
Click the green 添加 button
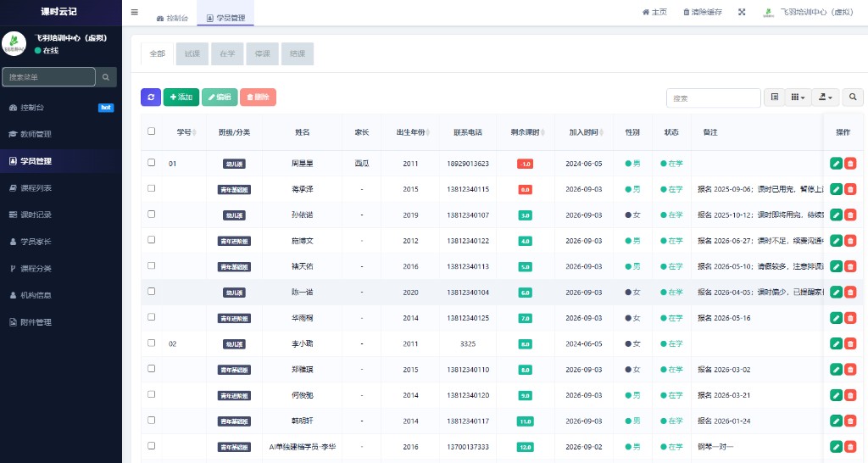coord(181,97)
